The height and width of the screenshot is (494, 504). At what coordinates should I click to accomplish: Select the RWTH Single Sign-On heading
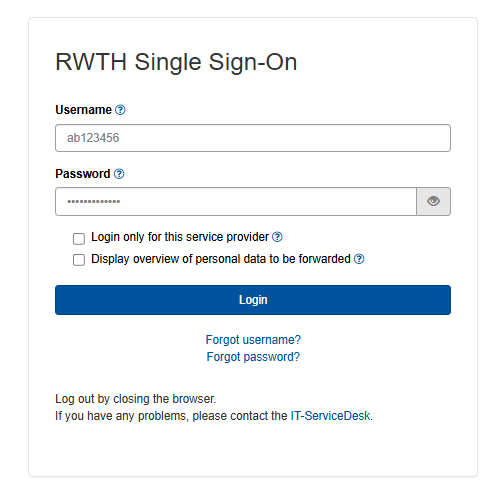pos(176,62)
